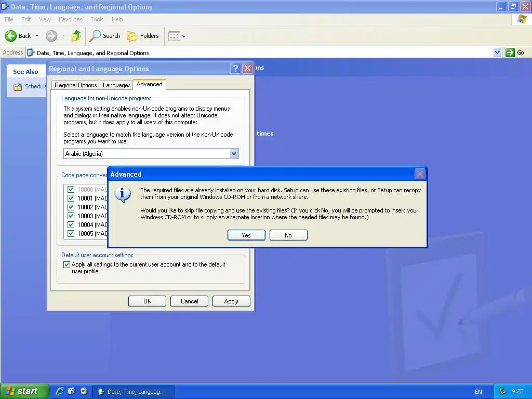Screen dimensions: 532x399
Task: Click the address bar control panel icon
Action: (x=31, y=52)
